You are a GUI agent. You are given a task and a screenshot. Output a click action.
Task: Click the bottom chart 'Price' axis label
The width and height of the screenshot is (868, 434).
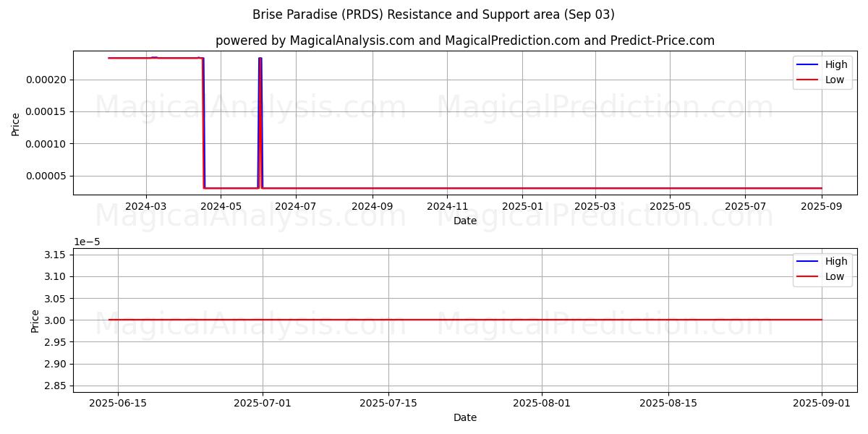[35, 320]
